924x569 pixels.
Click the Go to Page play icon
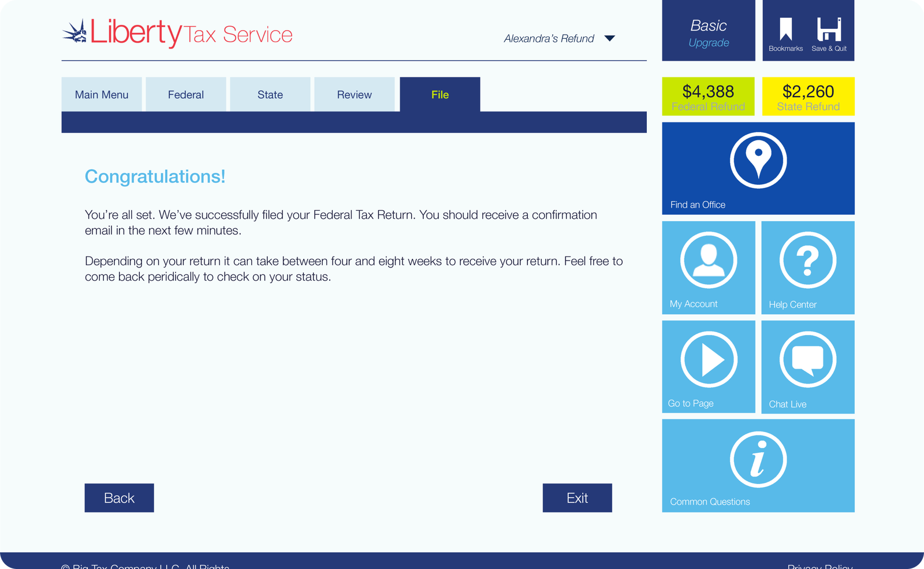tap(709, 359)
